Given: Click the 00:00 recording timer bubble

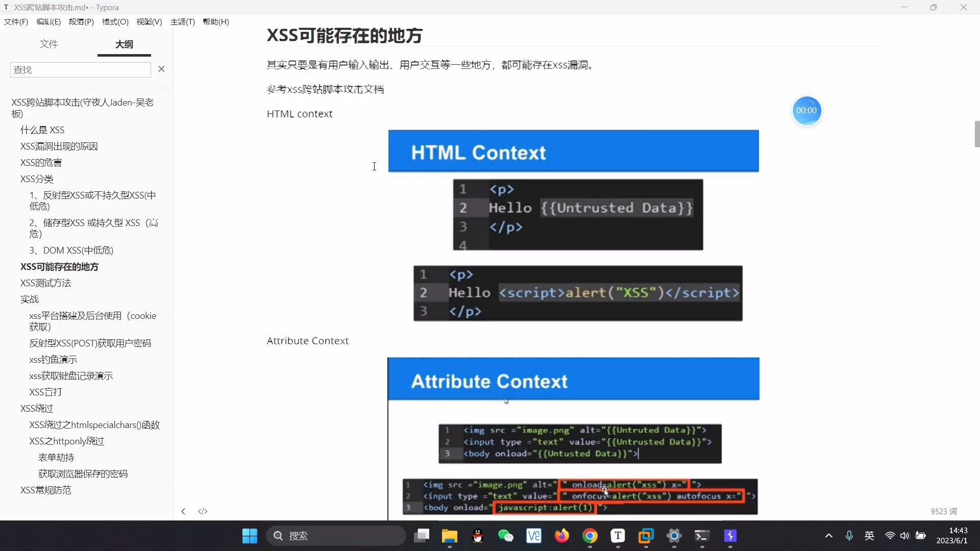Looking at the screenshot, I should [806, 110].
